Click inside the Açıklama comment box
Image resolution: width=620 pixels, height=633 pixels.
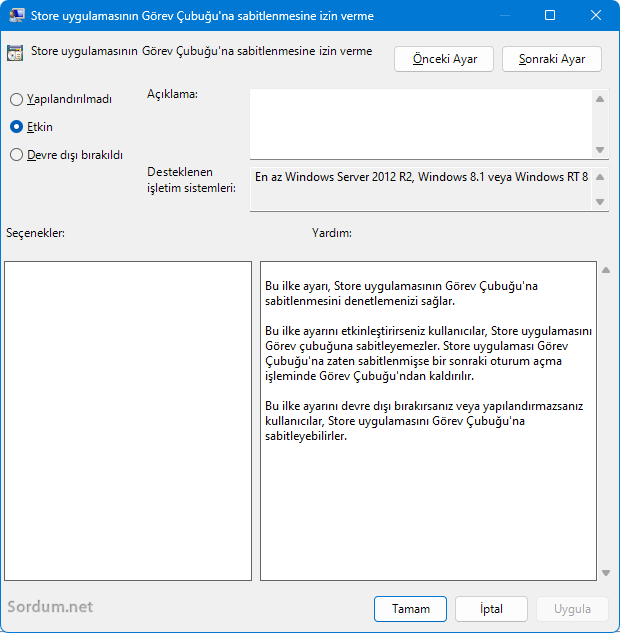[421, 124]
